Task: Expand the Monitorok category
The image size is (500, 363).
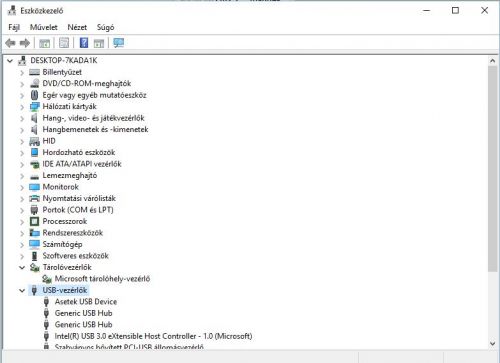Action: coord(22,187)
